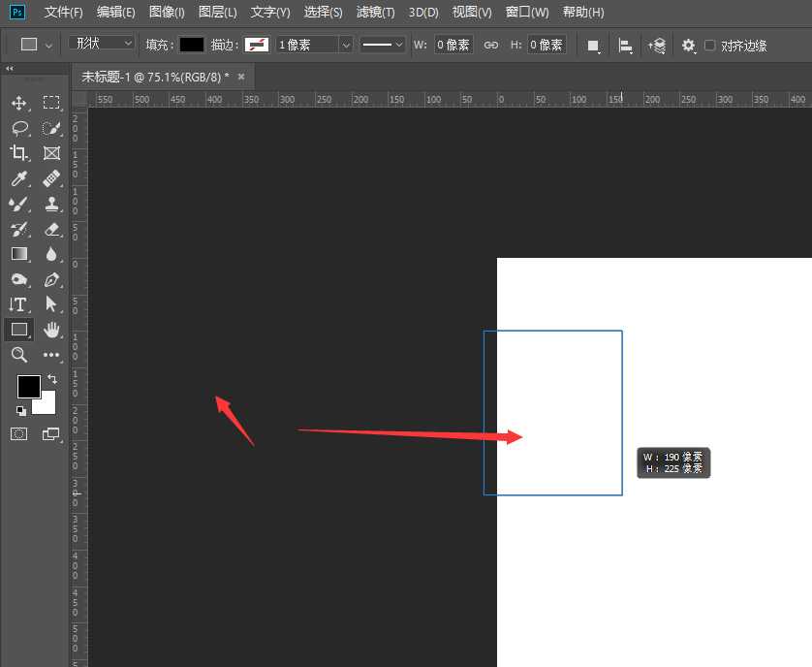Toggle link between width and height
This screenshot has height=667, width=812.
click(x=490, y=45)
